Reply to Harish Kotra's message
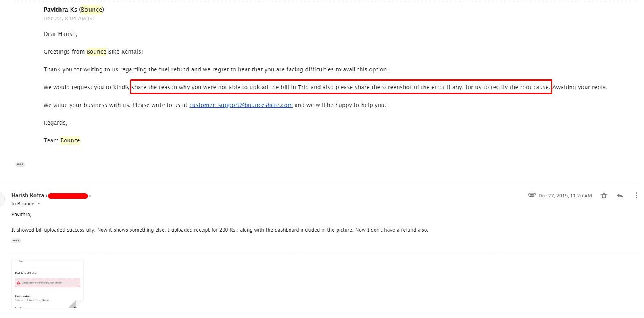Screen dimensions: 644x318 620,195
